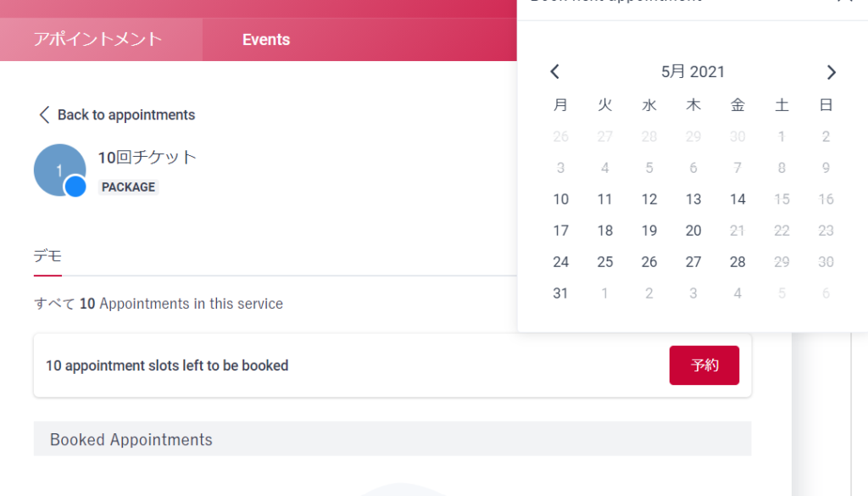Choose May 12 on the calendar
This screenshot has width=868, height=496.
click(649, 199)
